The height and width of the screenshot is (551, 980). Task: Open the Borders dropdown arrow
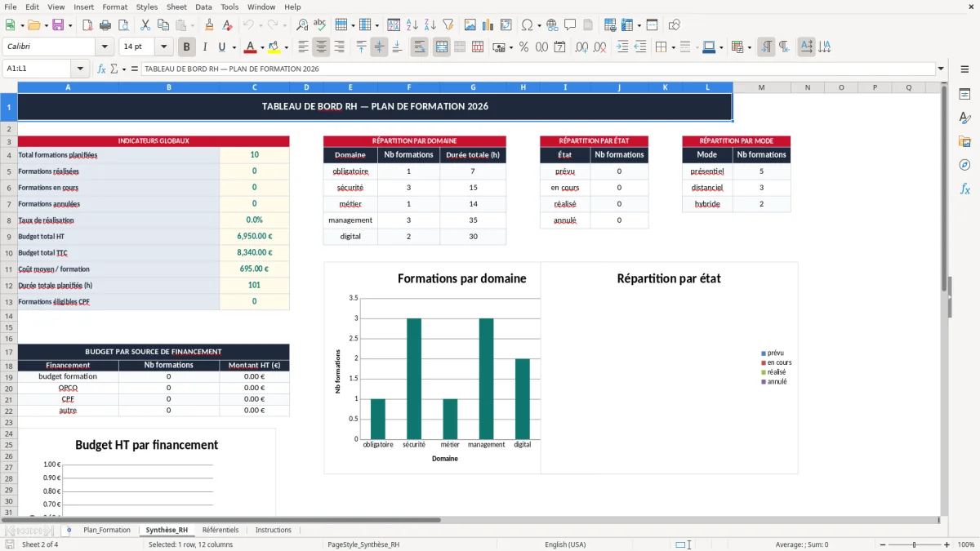coord(673,47)
